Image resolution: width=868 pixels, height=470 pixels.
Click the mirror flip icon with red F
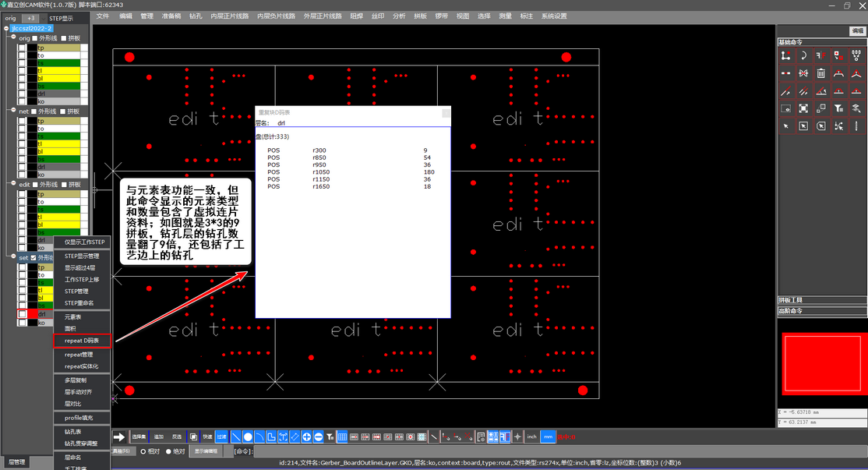[821, 55]
